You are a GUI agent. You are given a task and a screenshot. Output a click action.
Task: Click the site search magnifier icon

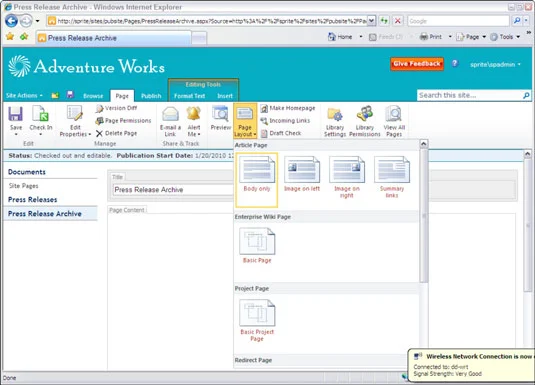pyautogui.click(x=526, y=95)
